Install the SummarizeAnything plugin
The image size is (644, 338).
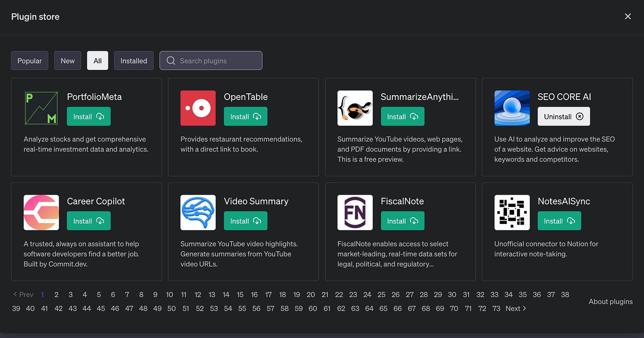point(402,117)
